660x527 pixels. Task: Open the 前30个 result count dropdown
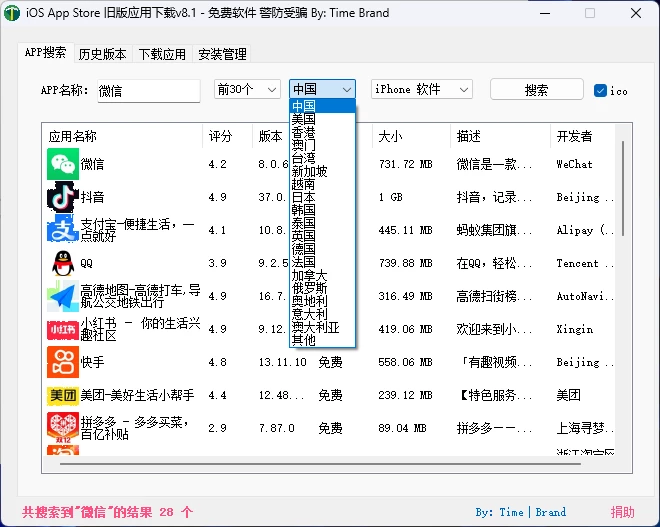(247, 89)
